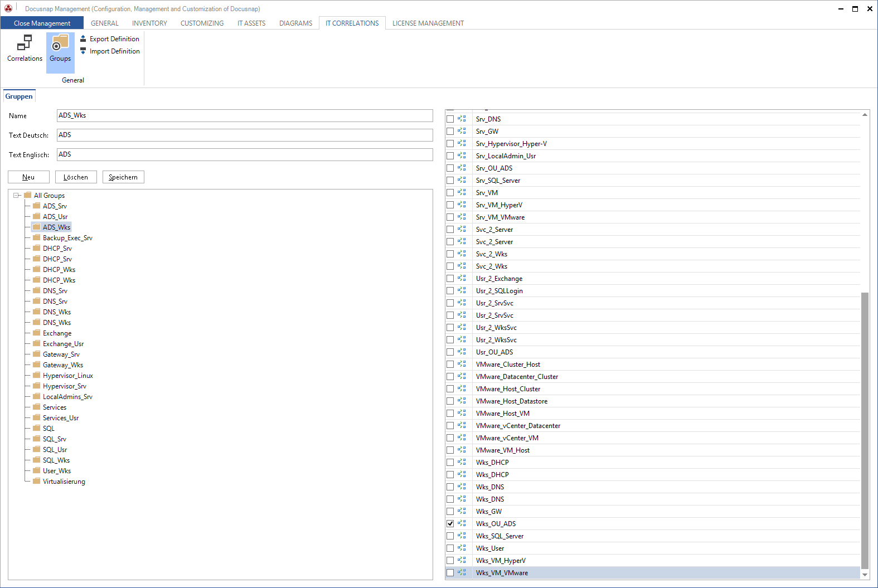Click folder icon of Hypervisor_Linux group
This screenshot has height=588, width=878.
point(37,375)
